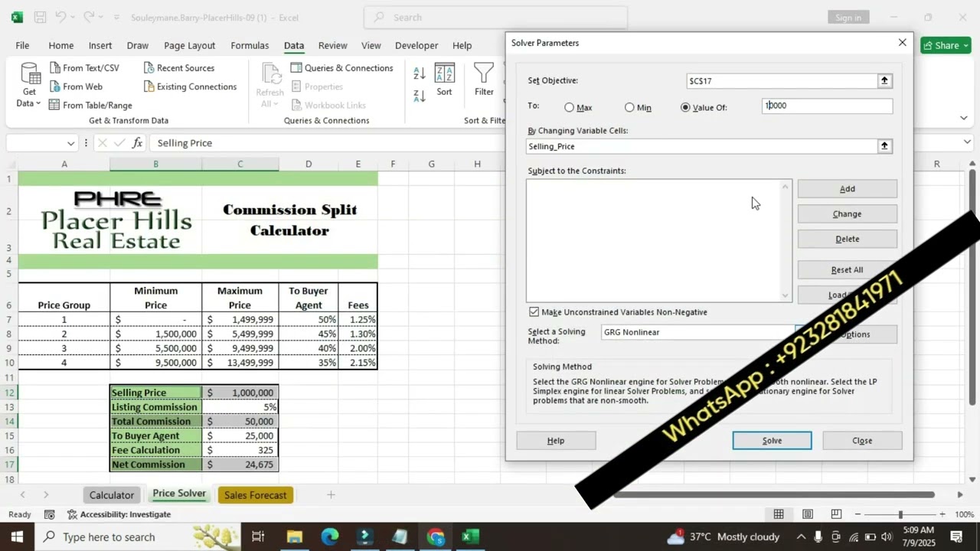
Task: Switch to Page Layout view in status bar
Action: tap(808, 514)
